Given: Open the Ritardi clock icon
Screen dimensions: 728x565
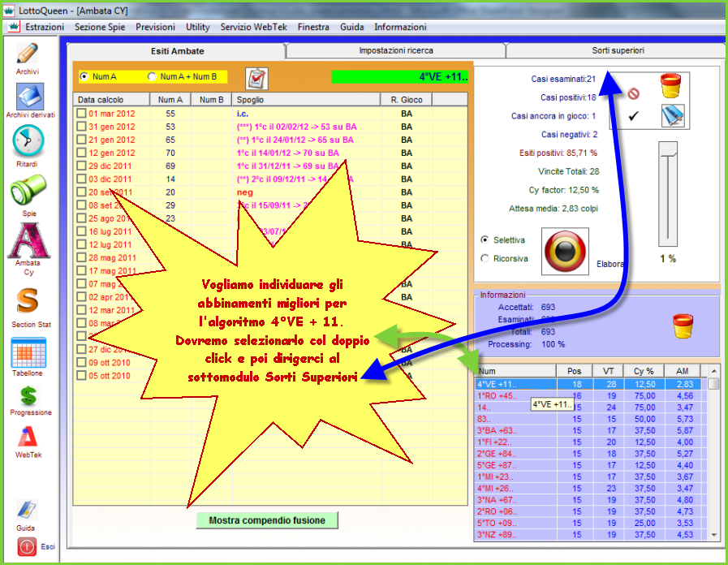Looking at the screenshot, I should click(28, 140).
